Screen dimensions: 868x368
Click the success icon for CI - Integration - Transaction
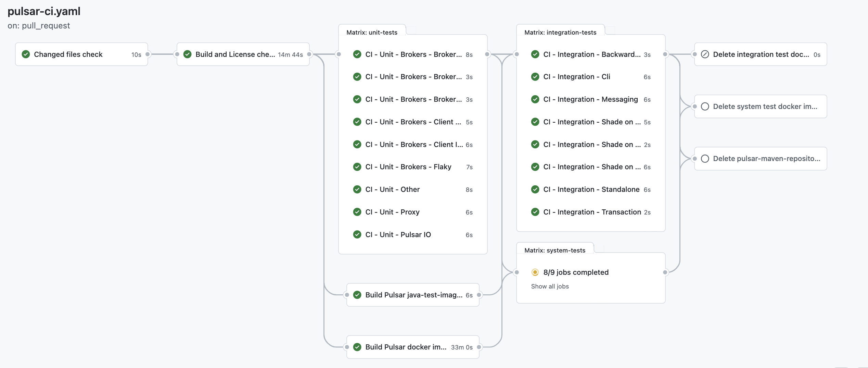pos(535,212)
